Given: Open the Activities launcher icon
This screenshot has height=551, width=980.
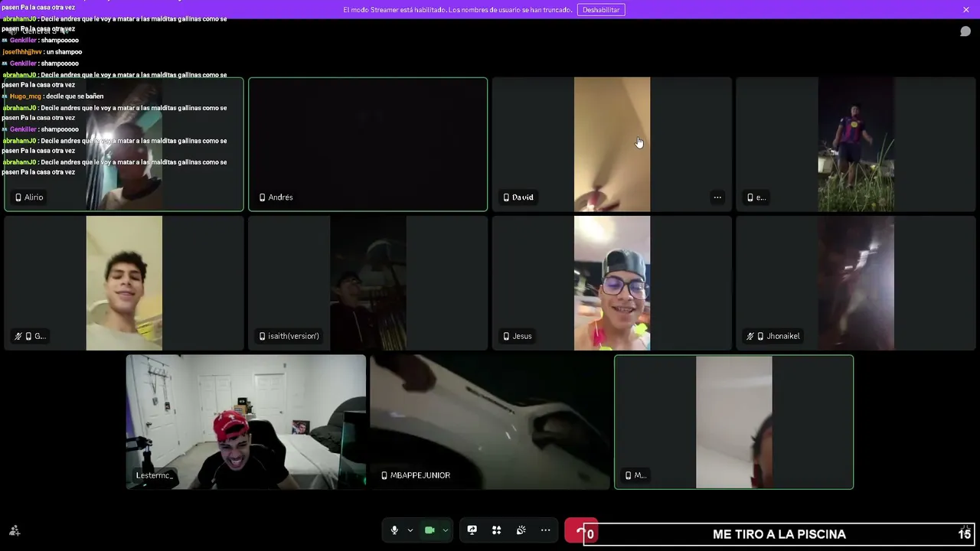Looking at the screenshot, I should 497,530.
